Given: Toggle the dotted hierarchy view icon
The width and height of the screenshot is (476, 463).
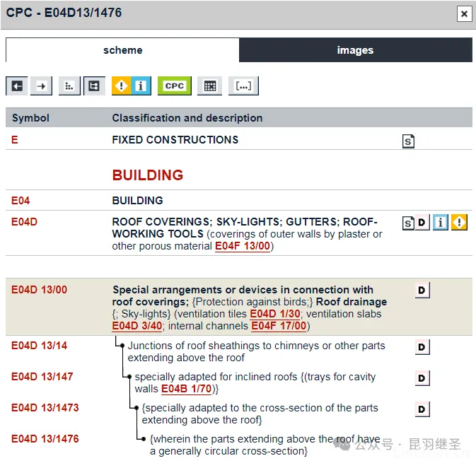Looking at the screenshot, I should tap(69, 86).
